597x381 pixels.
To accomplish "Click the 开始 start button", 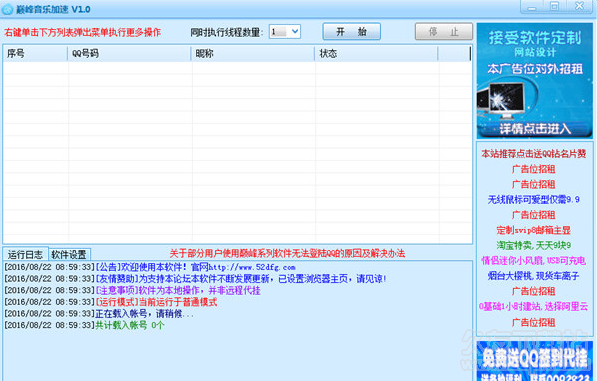I will coord(351,32).
